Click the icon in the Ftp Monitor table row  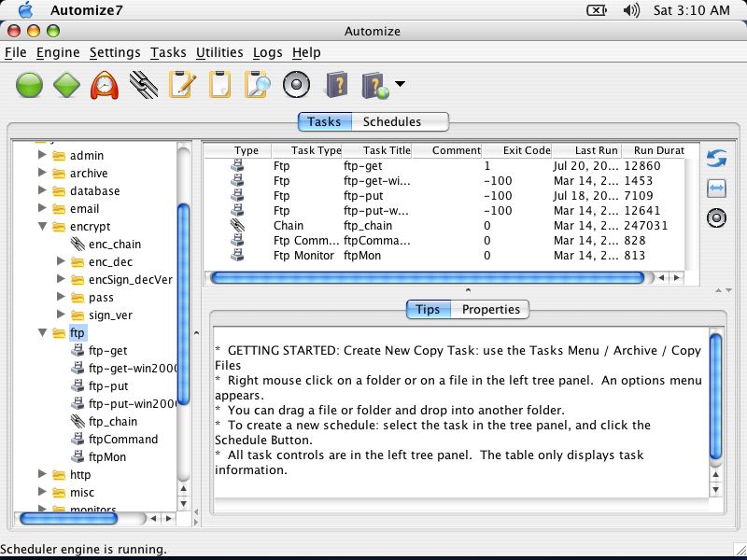[x=237, y=255]
